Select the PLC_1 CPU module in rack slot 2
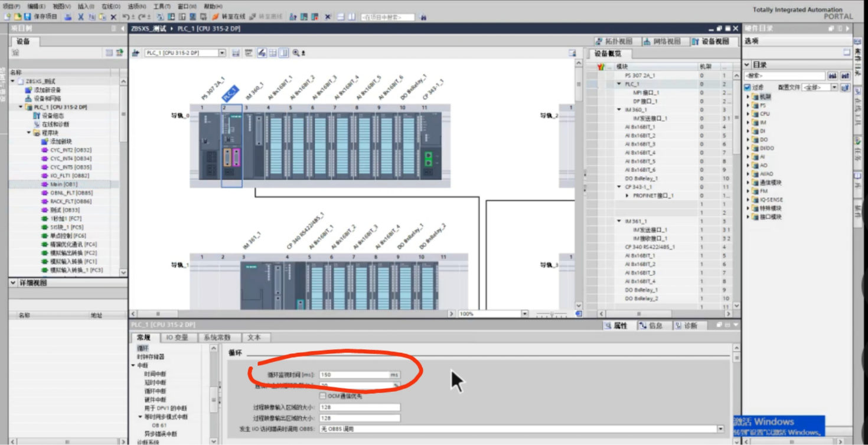Viewport: 868px width, 445px height. [x=231, y=147]
